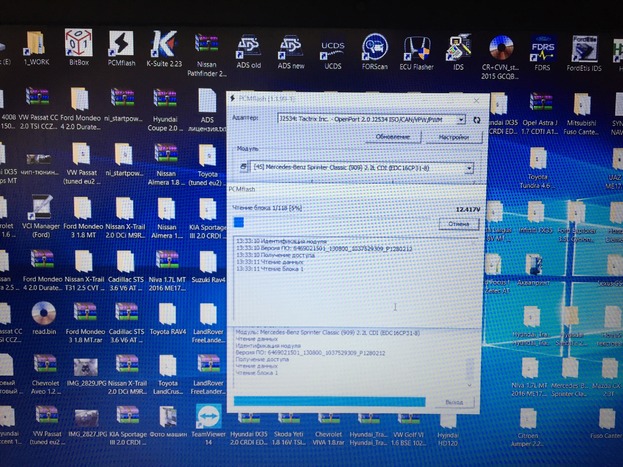The height and width of the screenshot is (467, 623).
Task: Open the ECU Flasher shortcut
Action: 417,48
